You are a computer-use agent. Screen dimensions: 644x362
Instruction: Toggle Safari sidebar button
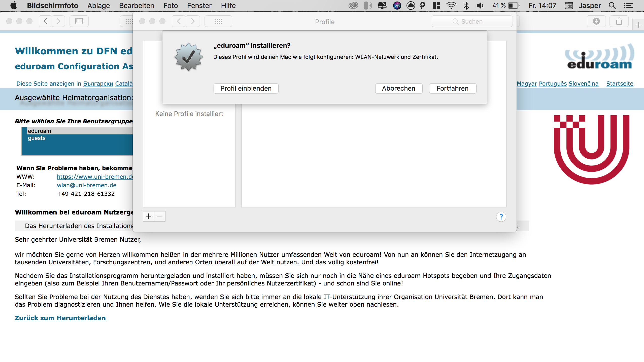[79, 21]
